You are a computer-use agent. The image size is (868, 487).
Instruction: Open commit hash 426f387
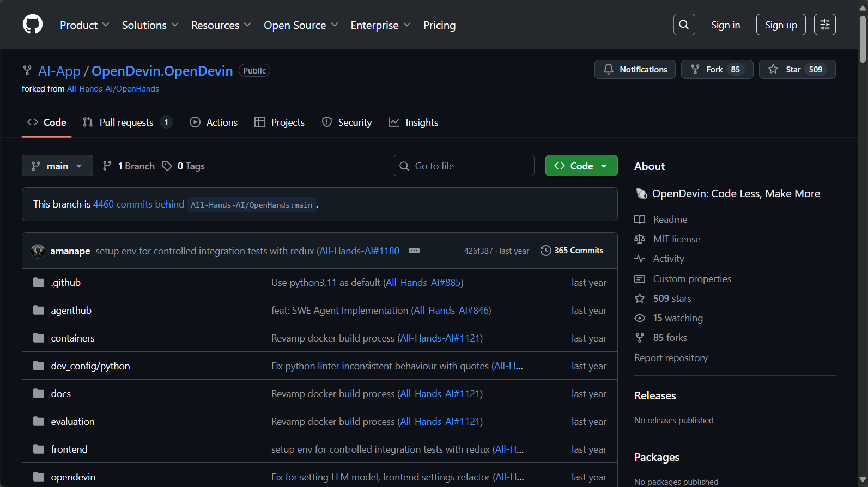pyautogui.click(x=478, y=251)
